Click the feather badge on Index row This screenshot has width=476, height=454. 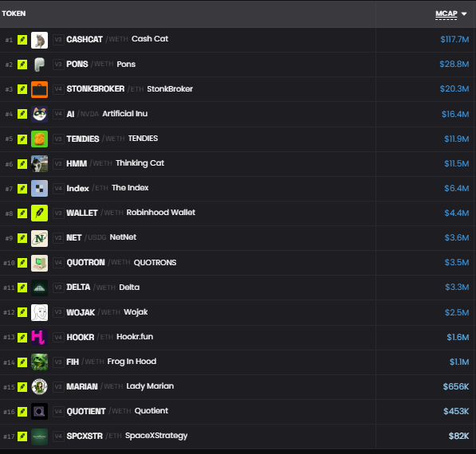point(22,189)
